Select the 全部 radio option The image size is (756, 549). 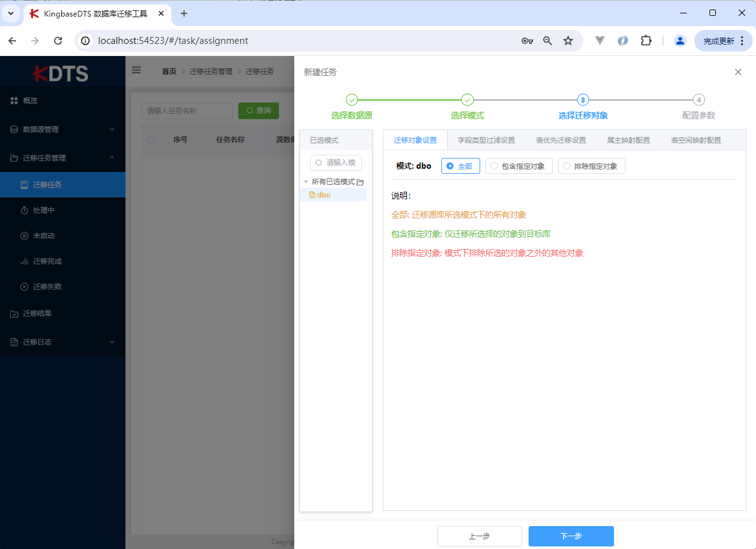[x=460, y=166]
